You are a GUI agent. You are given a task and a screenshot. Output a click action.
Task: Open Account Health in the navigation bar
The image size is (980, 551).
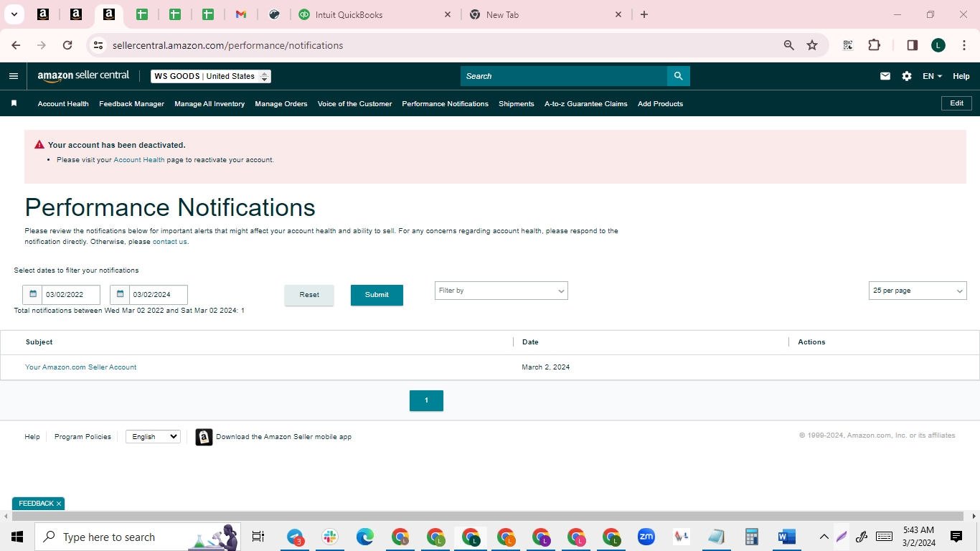[63, 103]
